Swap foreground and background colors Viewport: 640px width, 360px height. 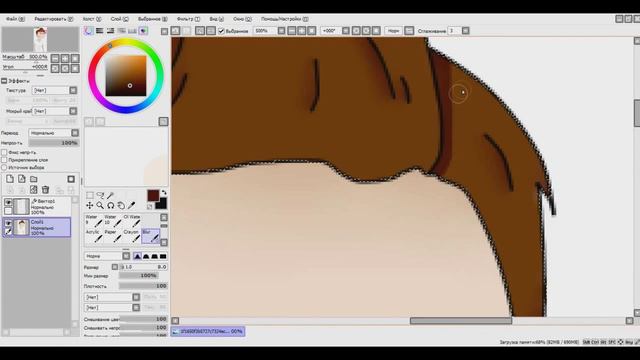click(x=164, y=193)
